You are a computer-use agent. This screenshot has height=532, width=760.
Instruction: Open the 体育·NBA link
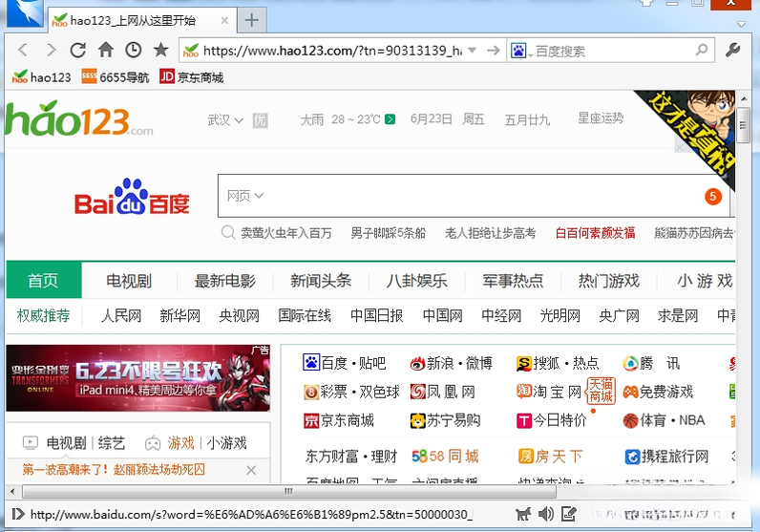(x=664, y=420)
